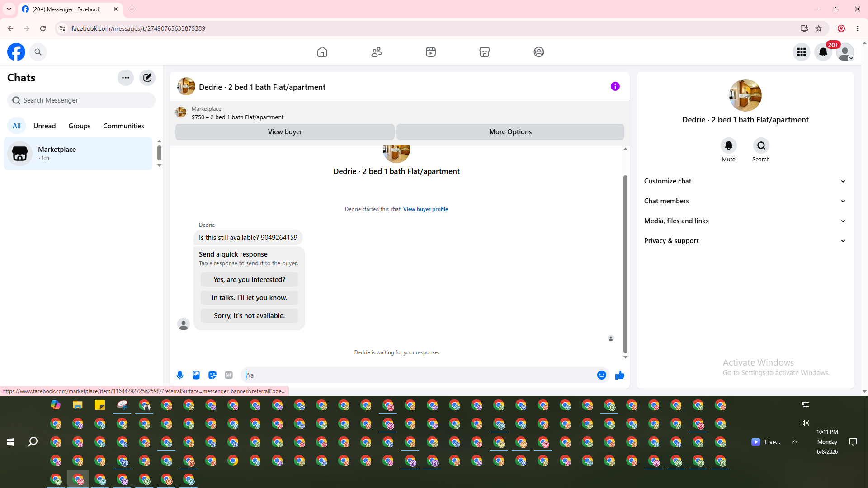Choose a sticker icon
868x488 pixels.
click(x=212, y=375)
